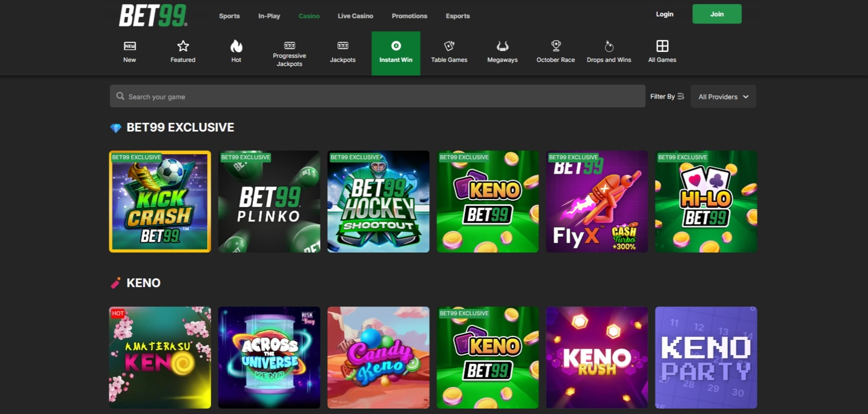Open Progressive Jackpots category
This screenshot has height=414, width=868.
click(289, 53)
